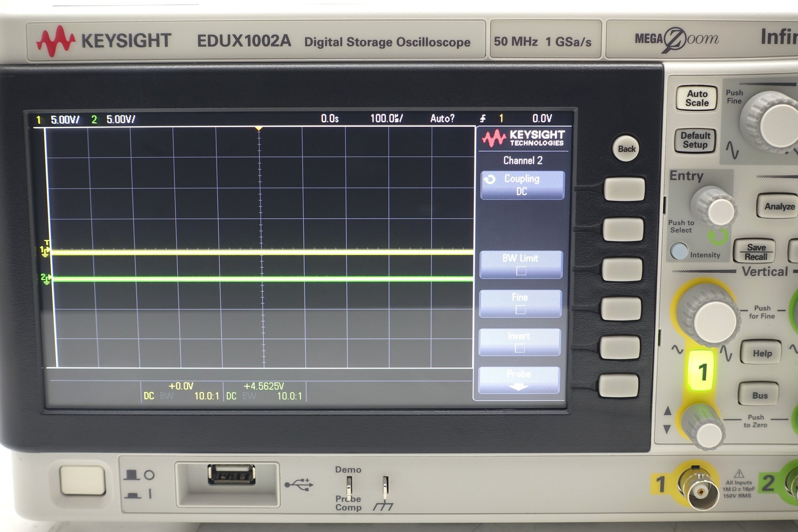Select the softkey beside BW Limit
The height and width of the screenshot is (532, 798).
tap(622, 269)
